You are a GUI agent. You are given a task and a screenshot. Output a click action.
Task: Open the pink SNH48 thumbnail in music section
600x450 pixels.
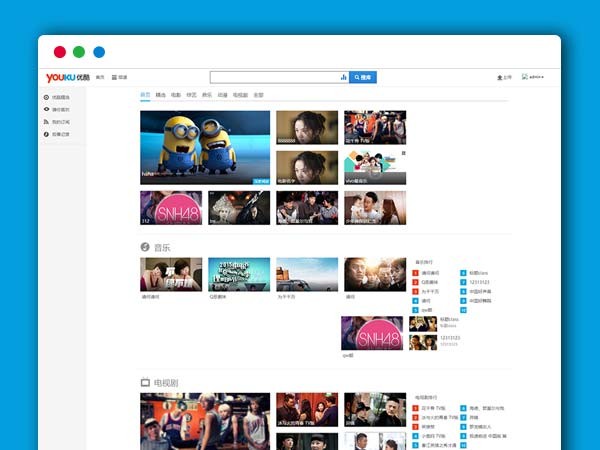(x=372, y=333)
